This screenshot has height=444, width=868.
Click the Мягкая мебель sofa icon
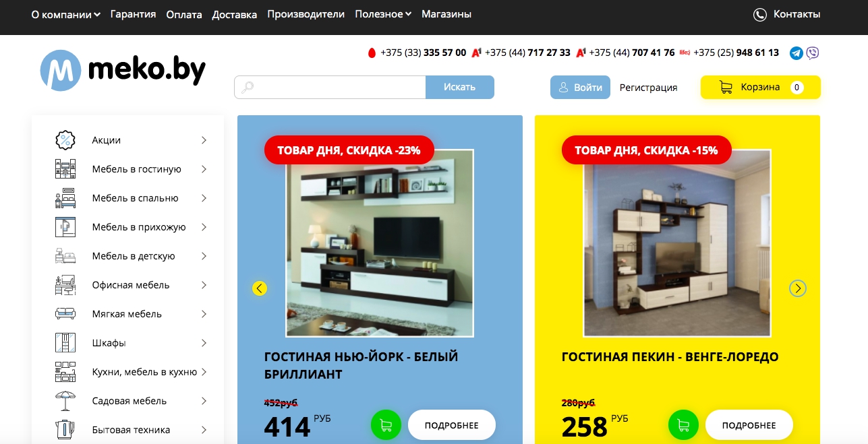tap(65, 314)
